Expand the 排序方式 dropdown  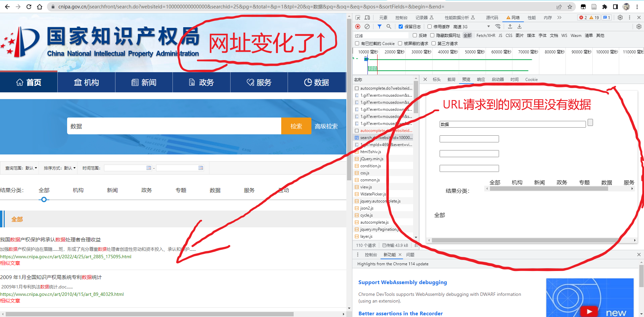click(60, 168)
